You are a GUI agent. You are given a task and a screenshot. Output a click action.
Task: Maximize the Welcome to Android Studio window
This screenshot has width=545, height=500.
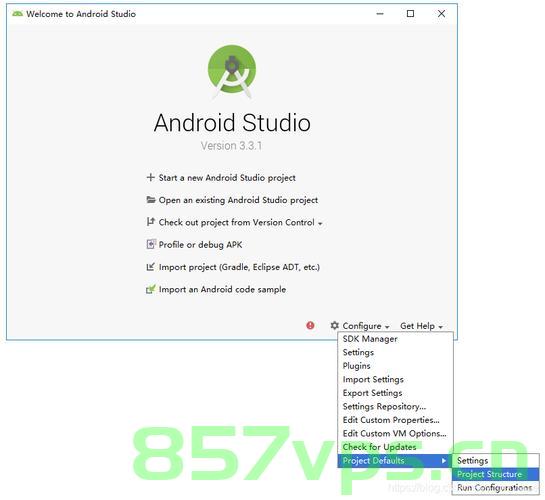[410, 14]
